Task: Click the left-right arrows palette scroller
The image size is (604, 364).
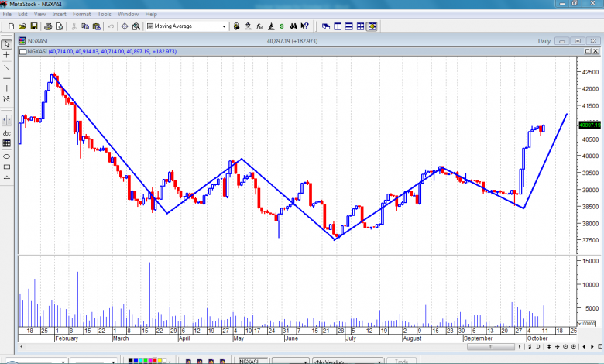Action: coord(6,120)
